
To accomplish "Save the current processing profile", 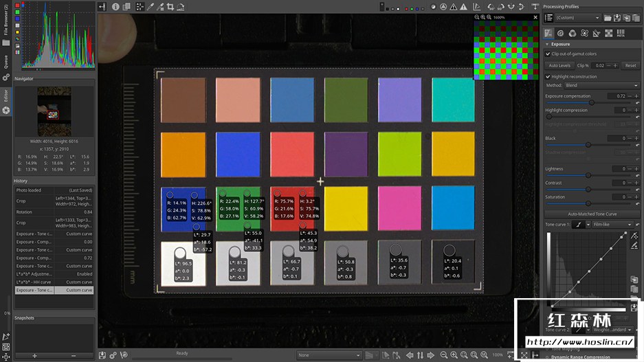I will (617, 18).
